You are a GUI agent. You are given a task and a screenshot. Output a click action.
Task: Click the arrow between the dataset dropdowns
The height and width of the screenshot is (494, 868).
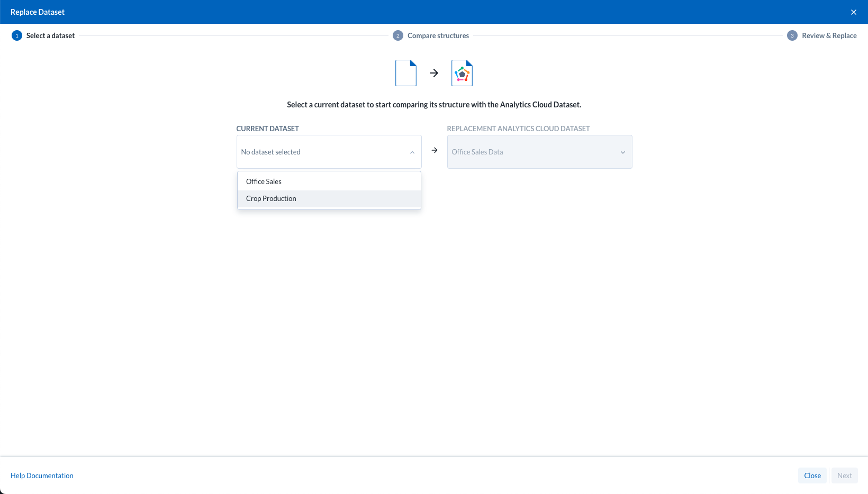(435, 151)
